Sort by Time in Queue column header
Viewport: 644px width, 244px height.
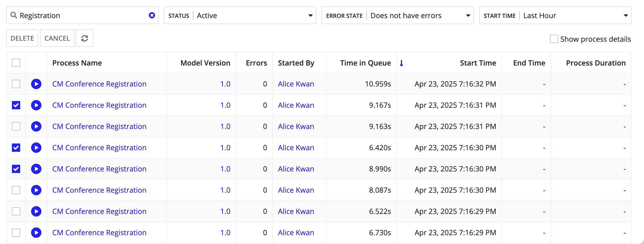365,63
